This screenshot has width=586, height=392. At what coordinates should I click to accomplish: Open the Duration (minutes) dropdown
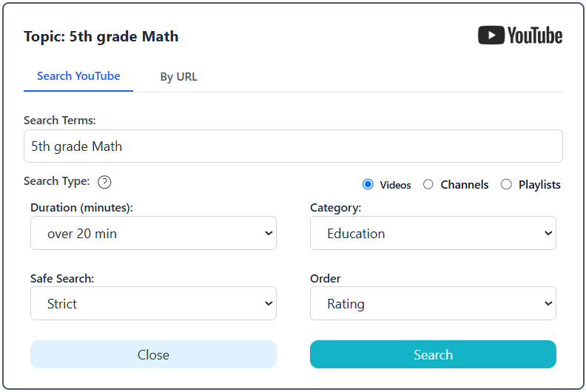click(153, 233)
